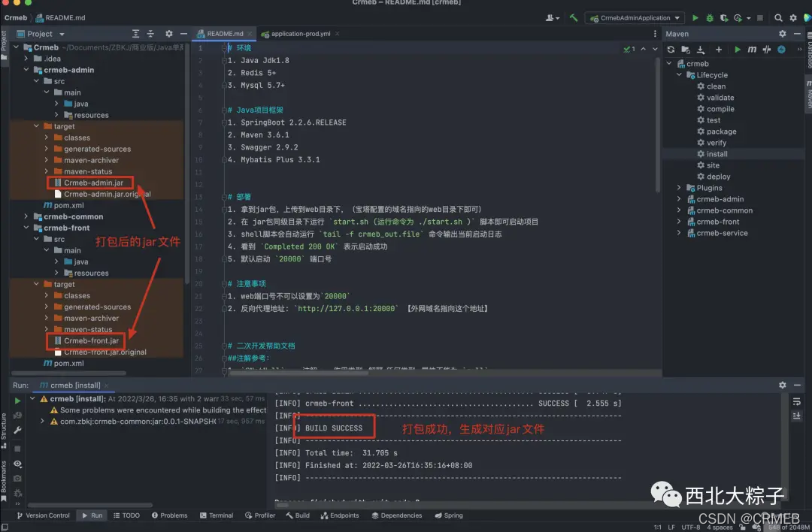Screen dimensions: 812x532
Task: Reload all Maven projects
Action: point(671,49)
